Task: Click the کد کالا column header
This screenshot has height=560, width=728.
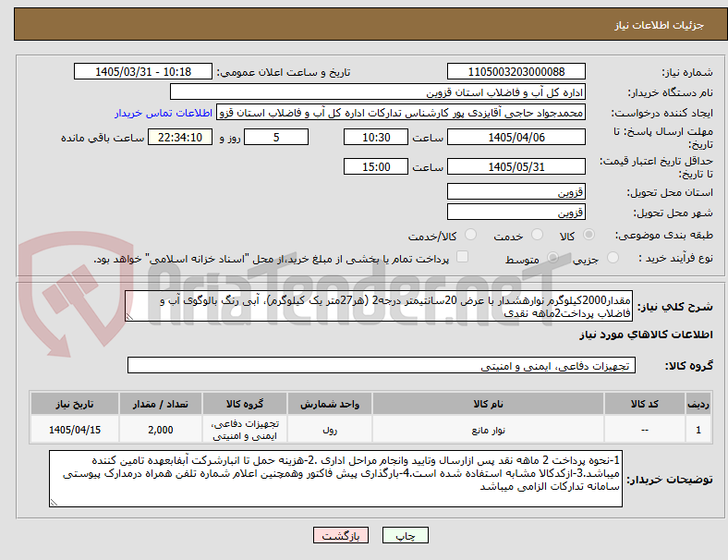Action: point(645,404)
